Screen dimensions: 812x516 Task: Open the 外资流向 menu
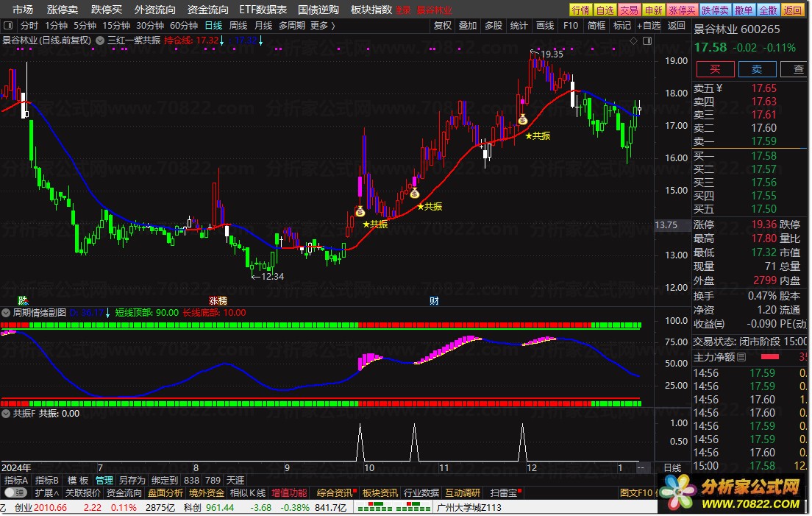coord(155,10)
